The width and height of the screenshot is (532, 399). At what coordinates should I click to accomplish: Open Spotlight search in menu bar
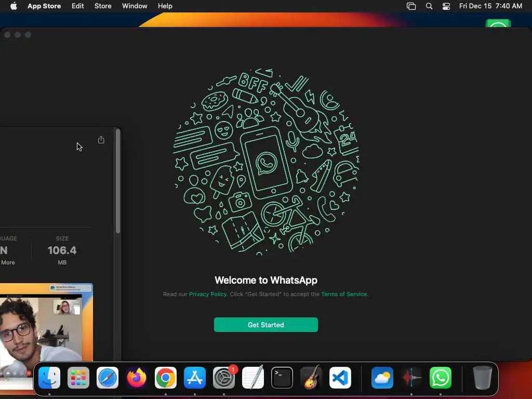point(429,6)
